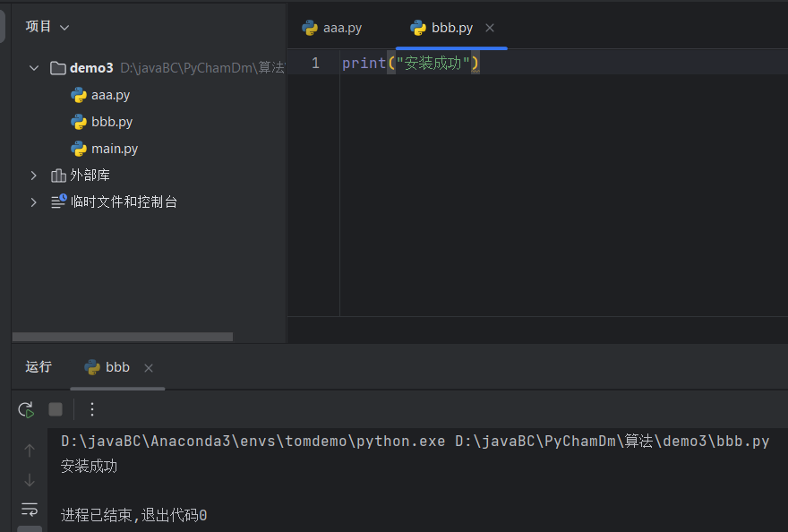
Task: Open more run options with three-dots icon
Action: pos(91,409)
